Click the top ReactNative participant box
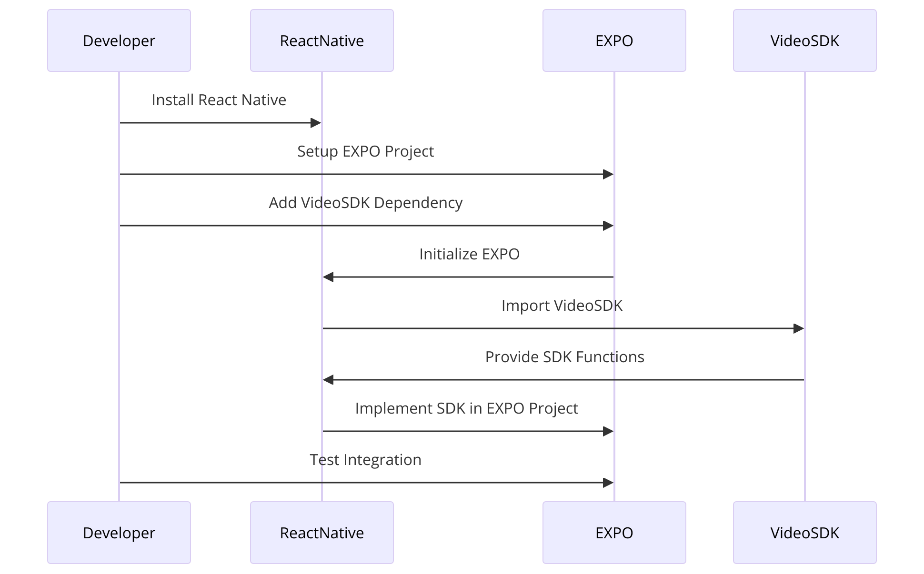 point(321,40)
